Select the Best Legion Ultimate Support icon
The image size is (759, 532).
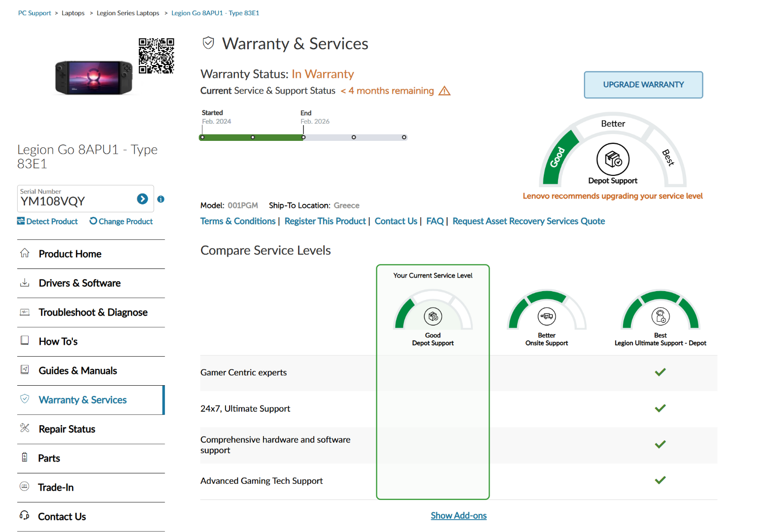coord(660,316)
